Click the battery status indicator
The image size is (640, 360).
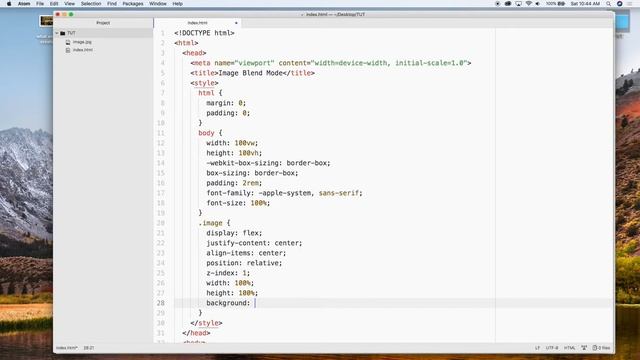point(556,4)
